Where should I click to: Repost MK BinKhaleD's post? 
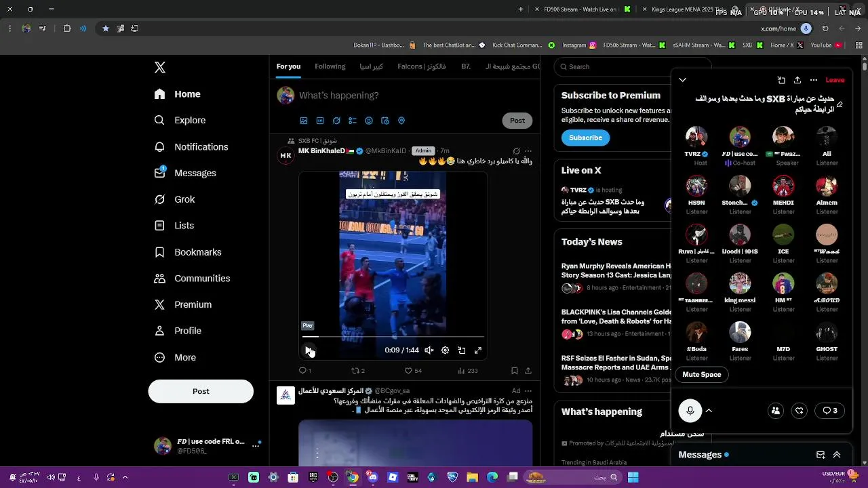[x=357, y=371]
